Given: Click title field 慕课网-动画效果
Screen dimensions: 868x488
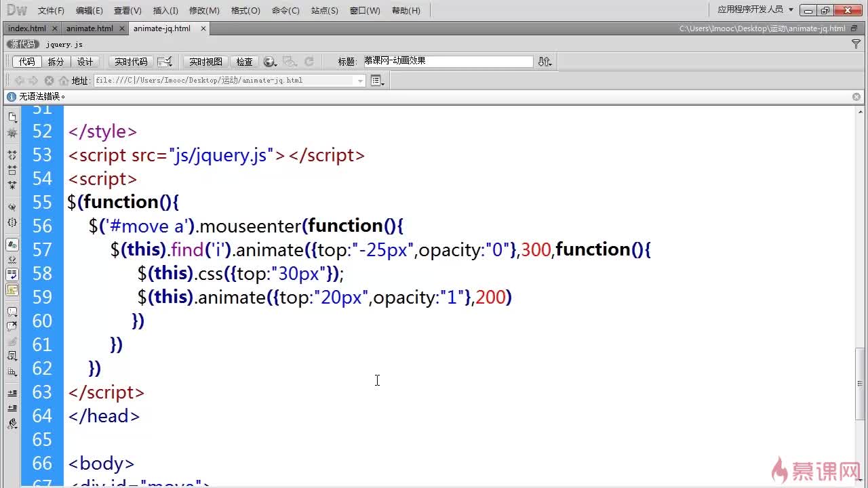Looking at the screenshot, I should 448,61.
